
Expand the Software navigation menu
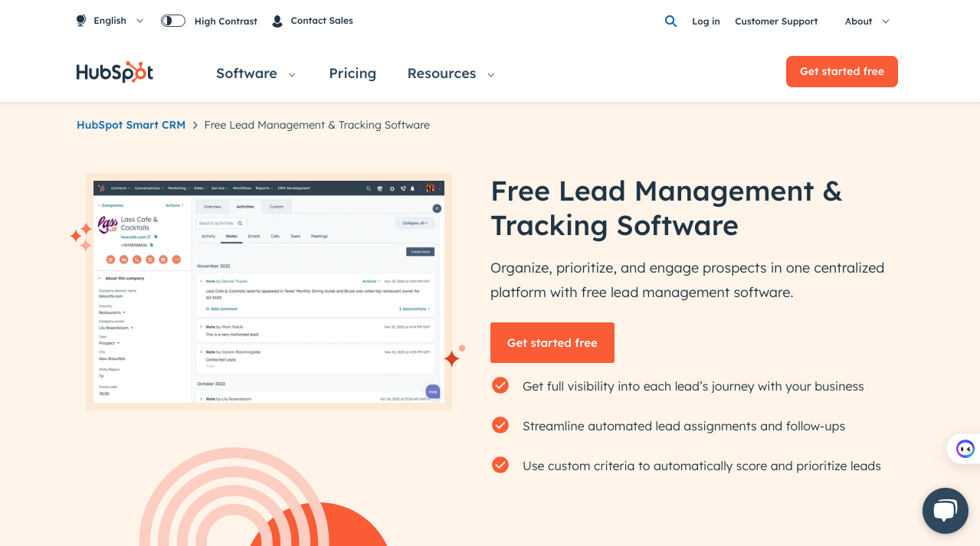click(x=256, y=74)
